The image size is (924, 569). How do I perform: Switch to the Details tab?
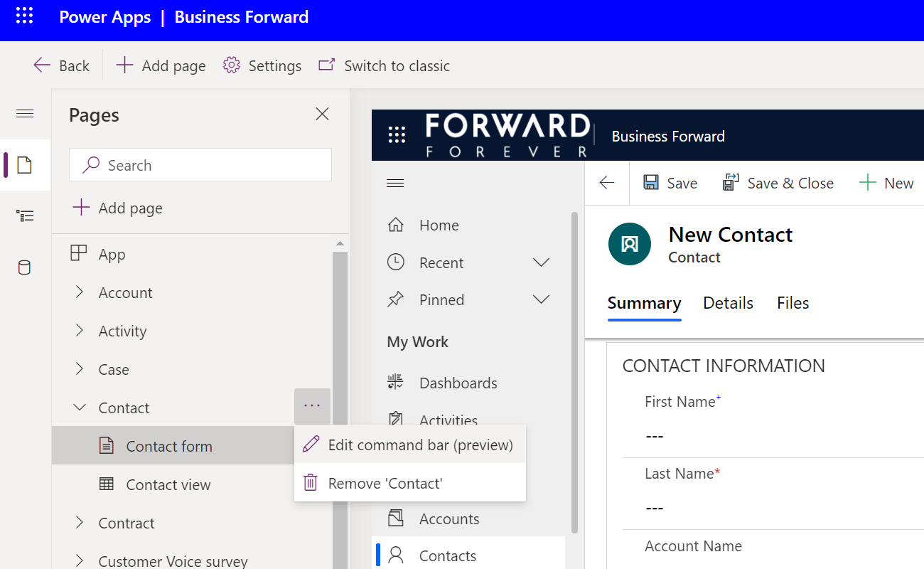coord(728,303)
